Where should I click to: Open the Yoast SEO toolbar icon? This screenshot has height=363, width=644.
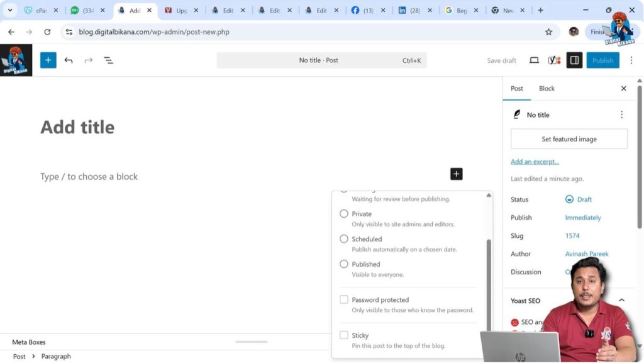coord(555,60)
